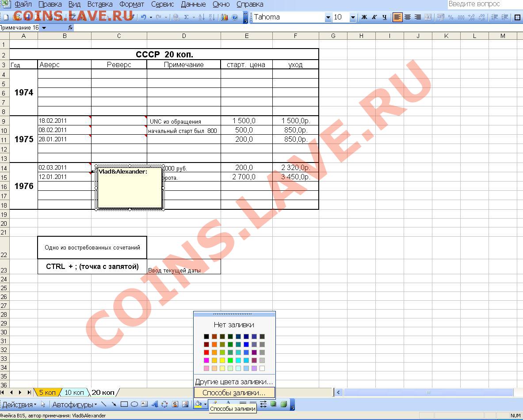
Task: Select the Oval drawing tool
Action: point(134,405)
